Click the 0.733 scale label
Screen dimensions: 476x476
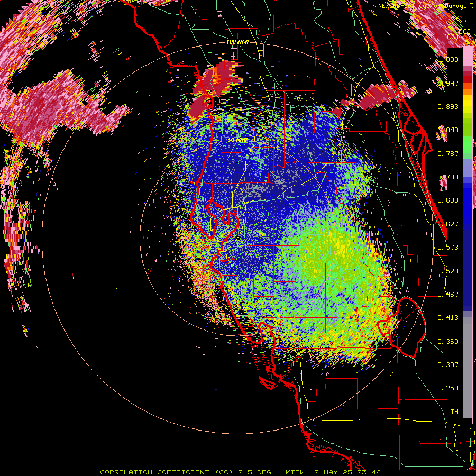448,177
